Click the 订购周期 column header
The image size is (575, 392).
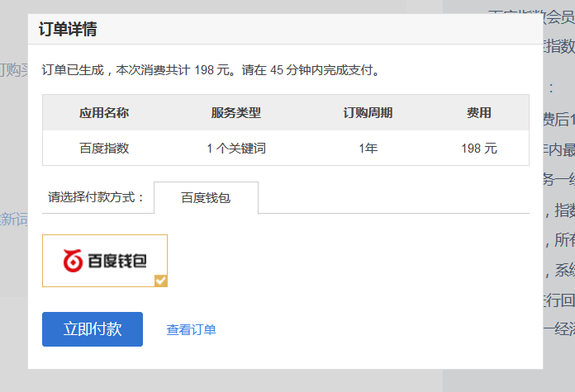click(368, 113)
